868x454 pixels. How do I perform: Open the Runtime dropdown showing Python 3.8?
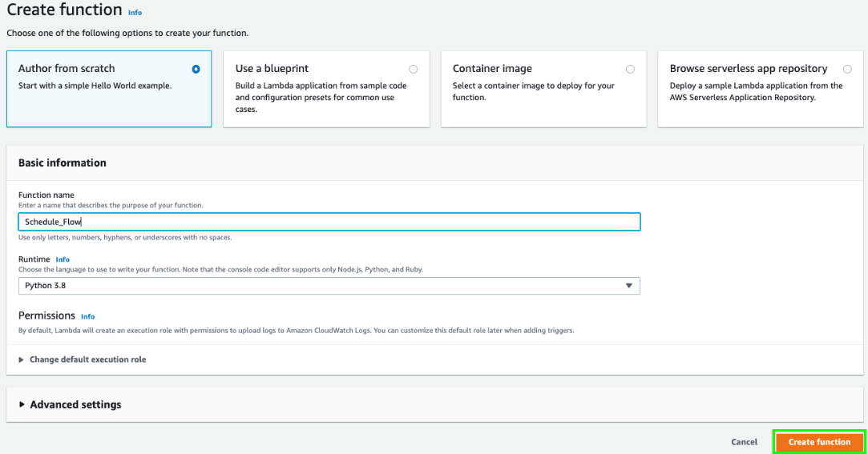point(329,286)
